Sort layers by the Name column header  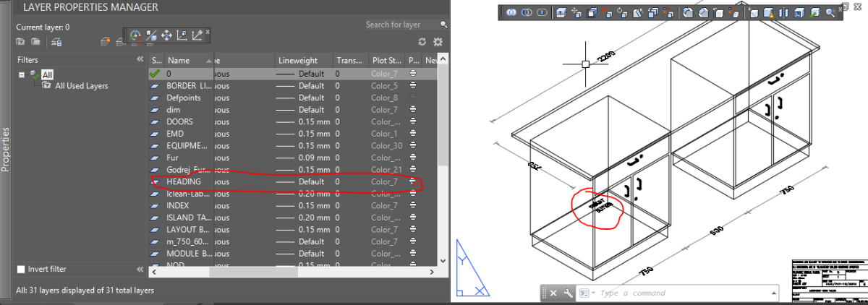click(179, 61)
